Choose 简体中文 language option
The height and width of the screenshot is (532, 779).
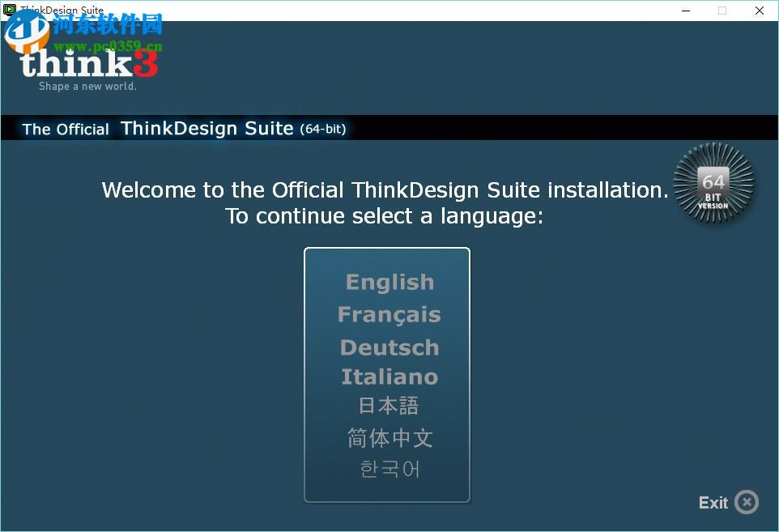click(390, 438)
